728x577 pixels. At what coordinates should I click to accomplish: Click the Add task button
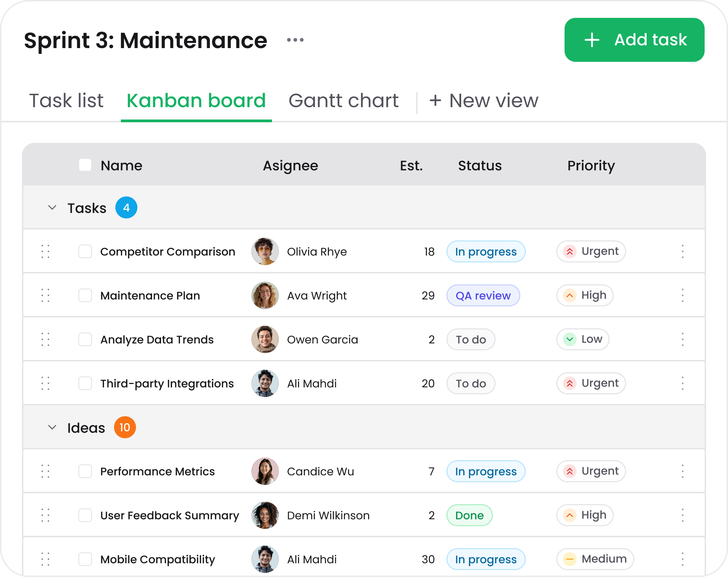pos(634,39)
